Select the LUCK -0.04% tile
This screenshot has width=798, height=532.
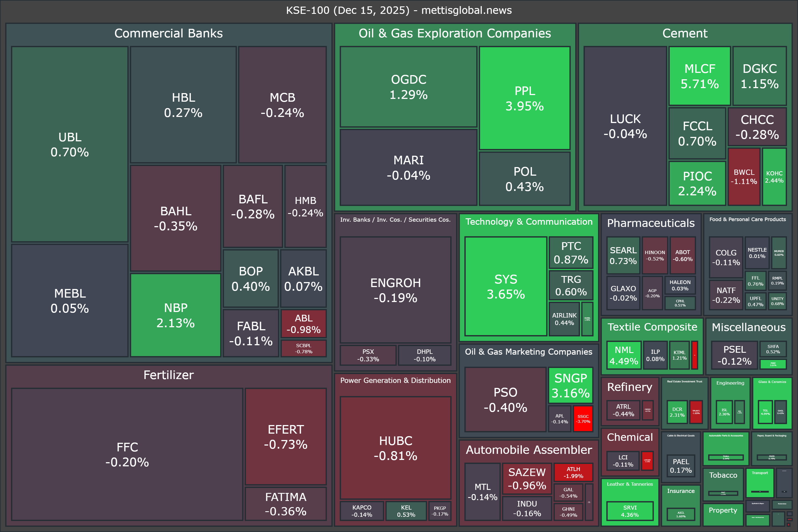[625, 126]
